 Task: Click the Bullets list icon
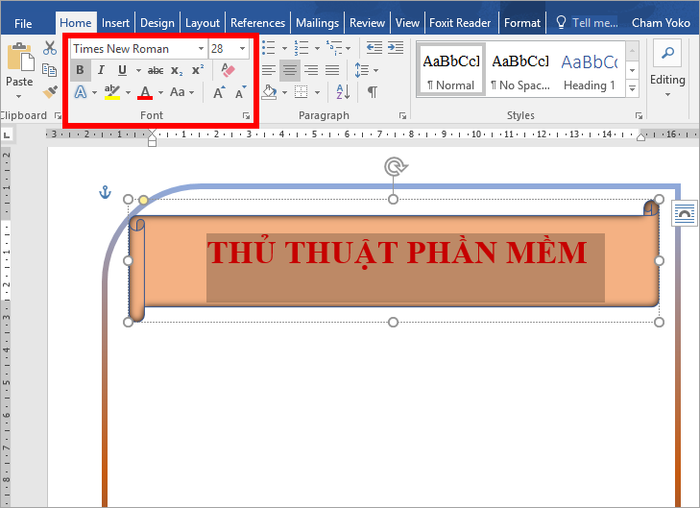coord(268,48)
